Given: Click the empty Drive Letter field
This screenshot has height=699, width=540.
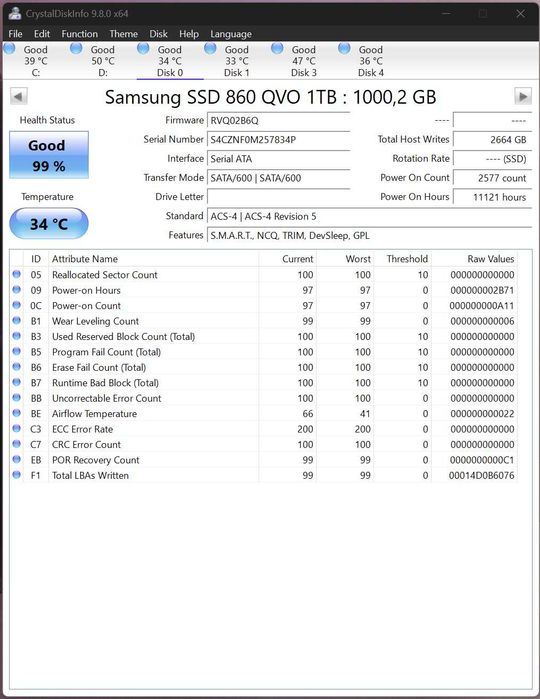Looking at the screenshot, I should [279, 197].
